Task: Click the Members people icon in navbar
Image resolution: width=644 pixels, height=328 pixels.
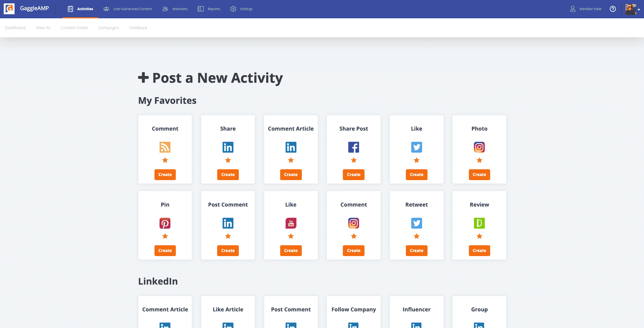Action: (x=165, y=9)
